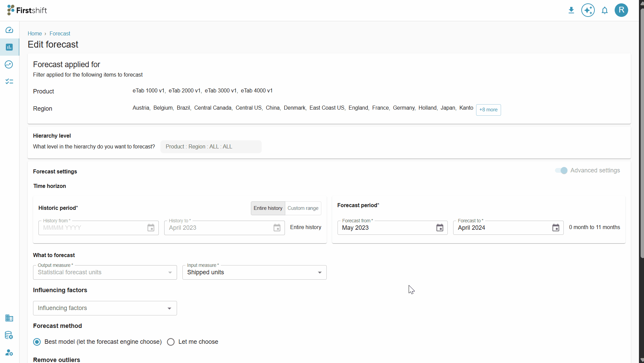The image size is (644, 363).
Task: Open notifications bell
Action: click(605, 10)
